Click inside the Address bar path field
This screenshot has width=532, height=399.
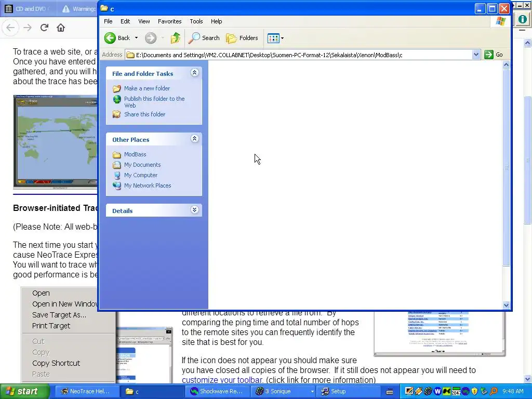pyautogui.click(x=299, y=55)
